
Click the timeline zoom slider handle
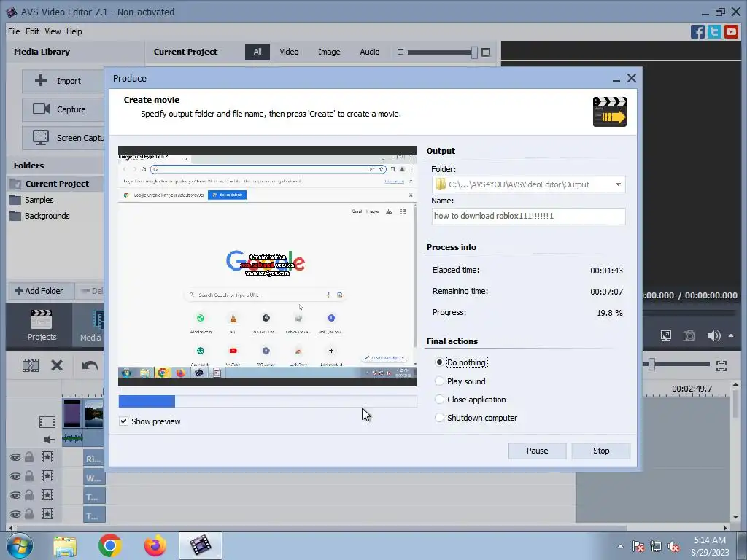click(651, 365)
